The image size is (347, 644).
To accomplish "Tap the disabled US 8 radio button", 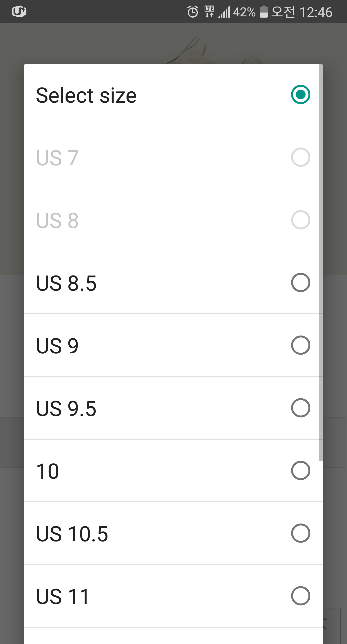I will 300,220.
